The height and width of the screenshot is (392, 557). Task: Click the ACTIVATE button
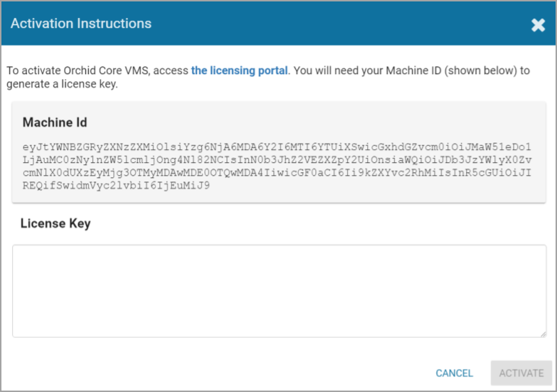click(521, 373)
